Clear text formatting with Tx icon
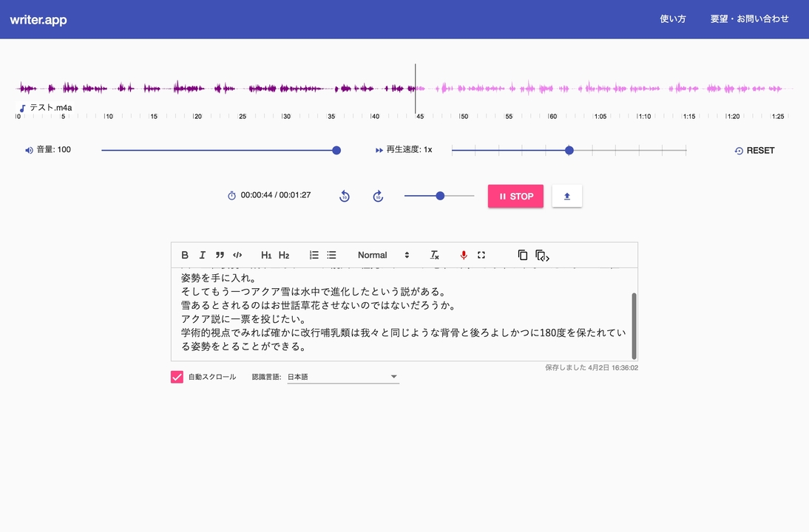The height and width of the screenshot is (532, 809). tap(434, 255)
